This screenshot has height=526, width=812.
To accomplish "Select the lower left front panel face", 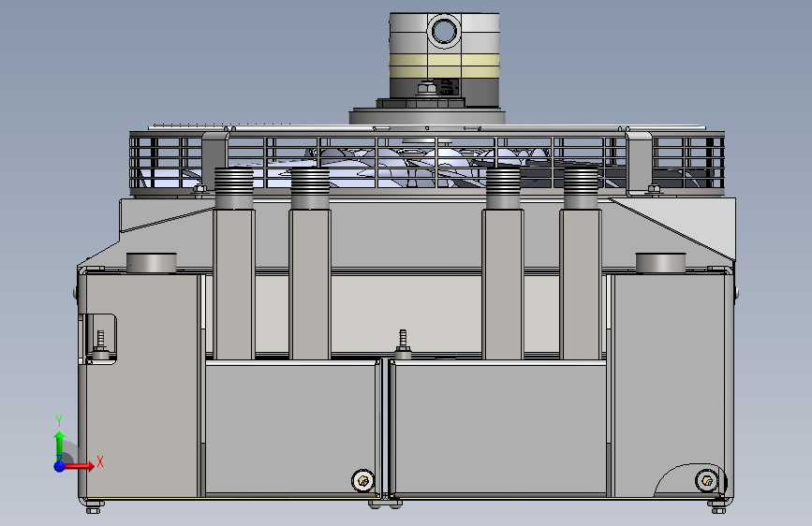I will click(290, 429).
